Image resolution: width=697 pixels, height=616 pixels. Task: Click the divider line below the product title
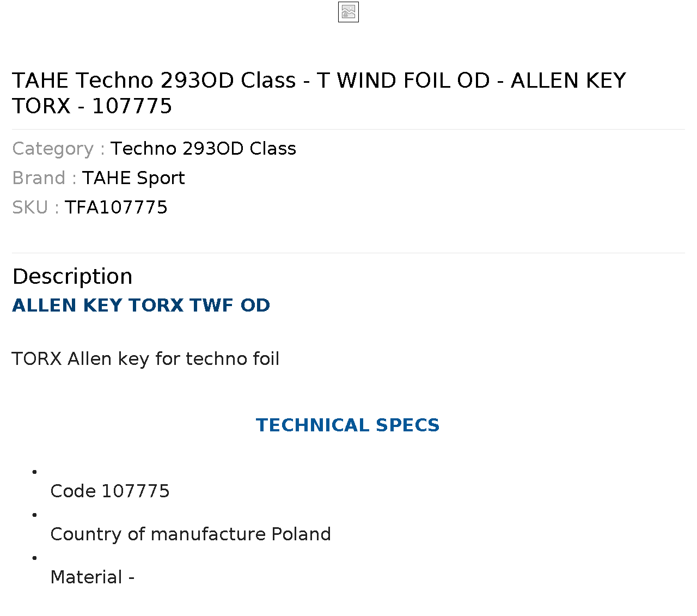pos(348,129)
